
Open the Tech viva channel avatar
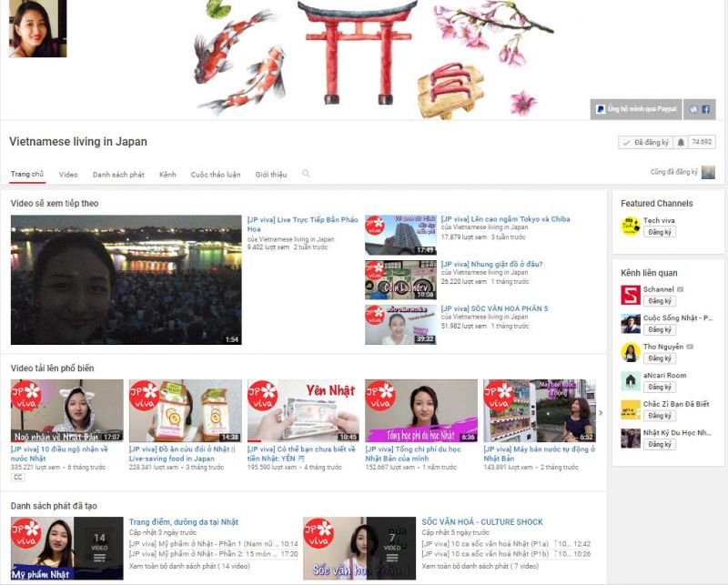tap(630, 226)
